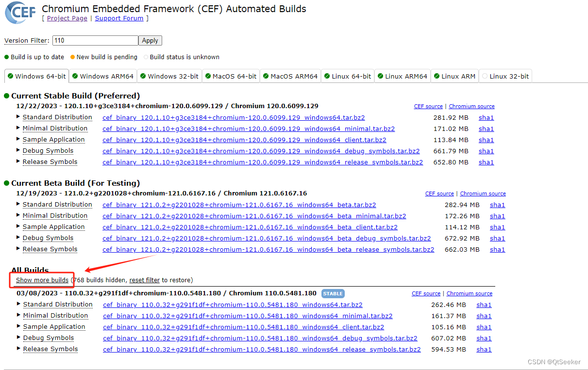Image resolution: width=588 pixels, height=370 pixels.
Task: Expand Standard Distribution under stable build 120.1.10
Action: click(57, 117)
